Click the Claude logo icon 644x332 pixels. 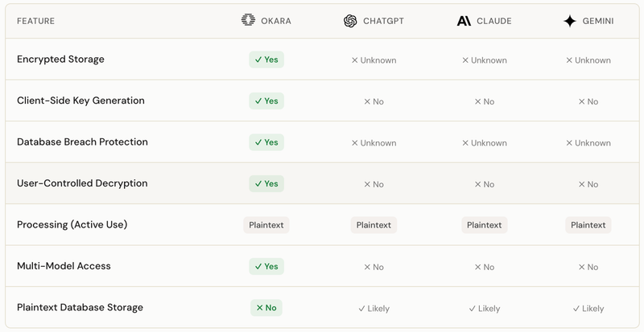464,21
